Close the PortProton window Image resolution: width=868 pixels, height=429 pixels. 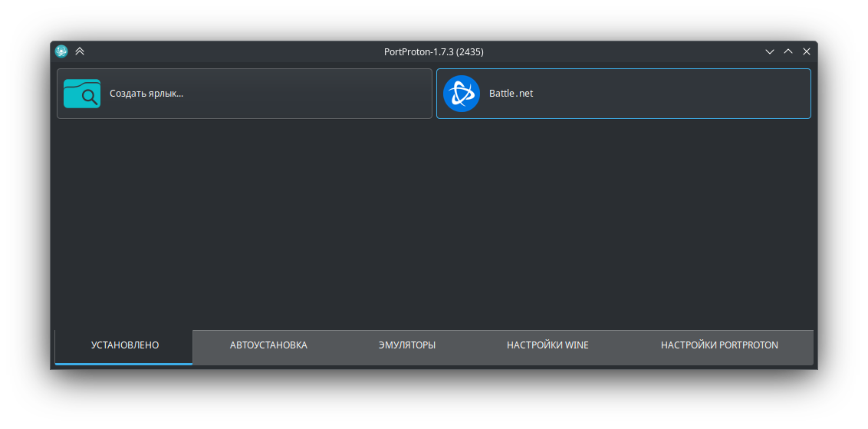coord(807,51)
